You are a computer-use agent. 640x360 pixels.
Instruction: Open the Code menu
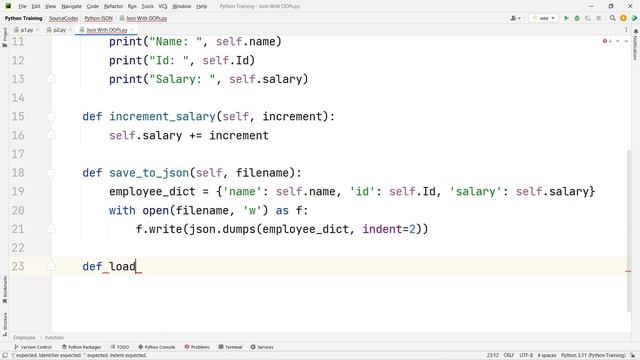tap(93, 7)
